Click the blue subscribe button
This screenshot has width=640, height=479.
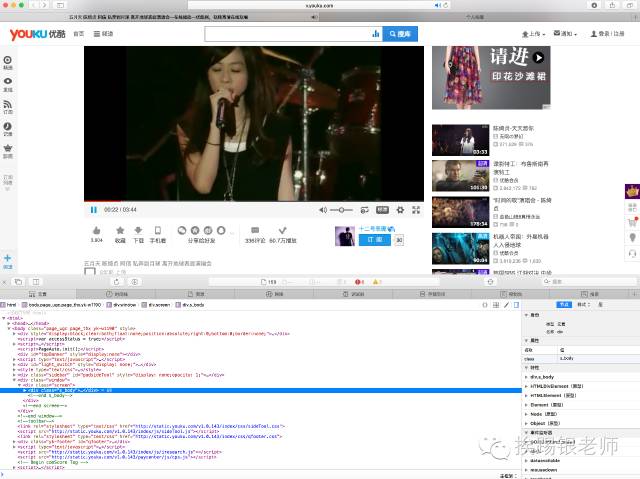pyautogui.click(x=375, y=240)
